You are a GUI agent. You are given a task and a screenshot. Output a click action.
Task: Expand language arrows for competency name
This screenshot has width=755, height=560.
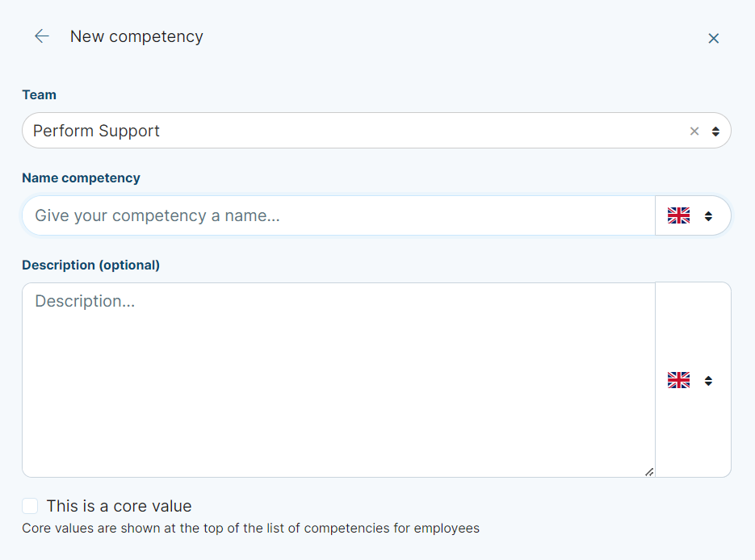(x=708, y=216)
